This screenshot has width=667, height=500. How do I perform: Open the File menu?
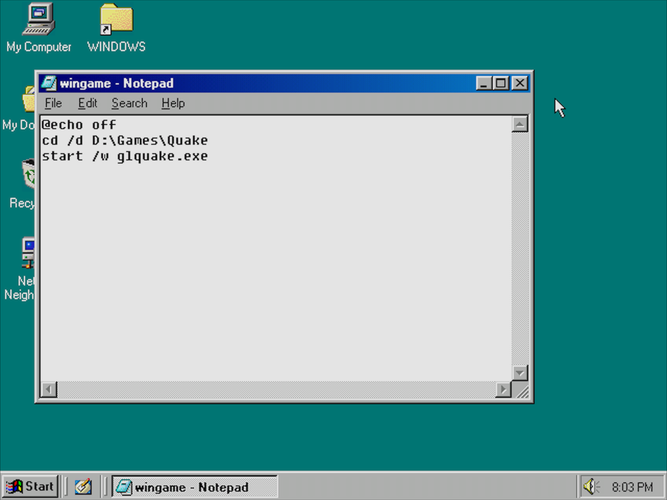(53, 103)
